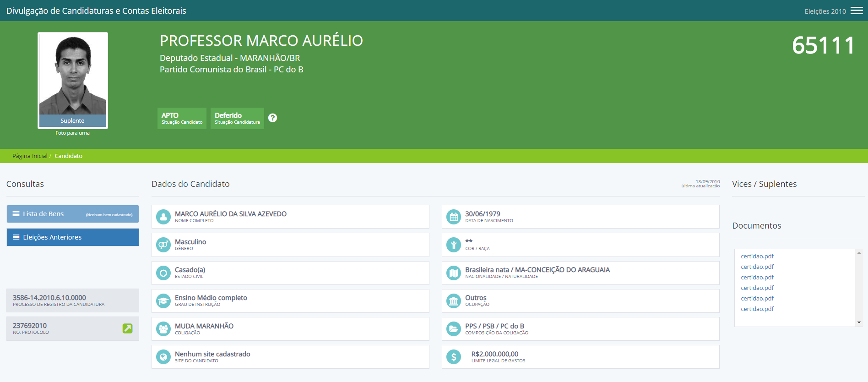Go to Página Inicial breadcrumb
The height and width of the screenshot is (382, 868).
30,156
